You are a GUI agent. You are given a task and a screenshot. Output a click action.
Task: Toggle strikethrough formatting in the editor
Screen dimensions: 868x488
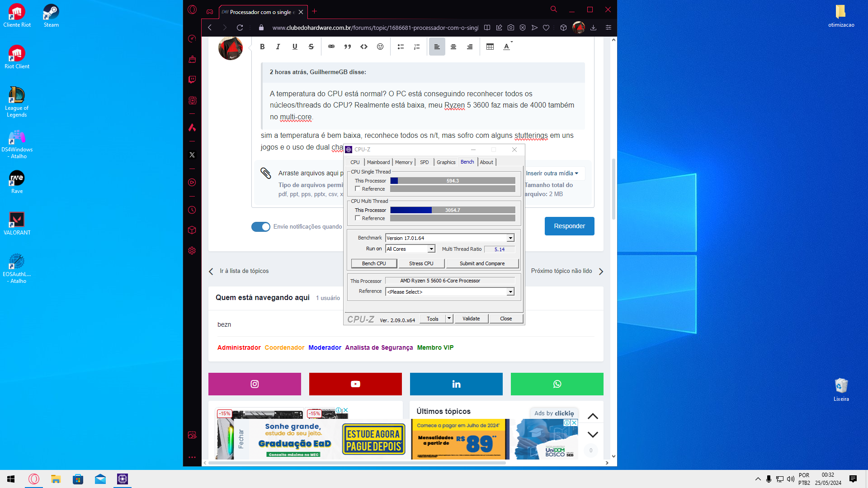click(311, 47)
